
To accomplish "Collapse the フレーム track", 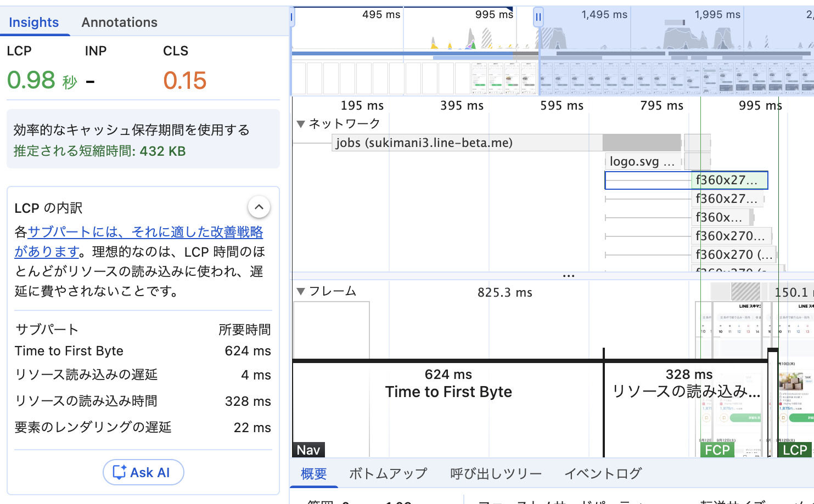I will coord(301,291).
